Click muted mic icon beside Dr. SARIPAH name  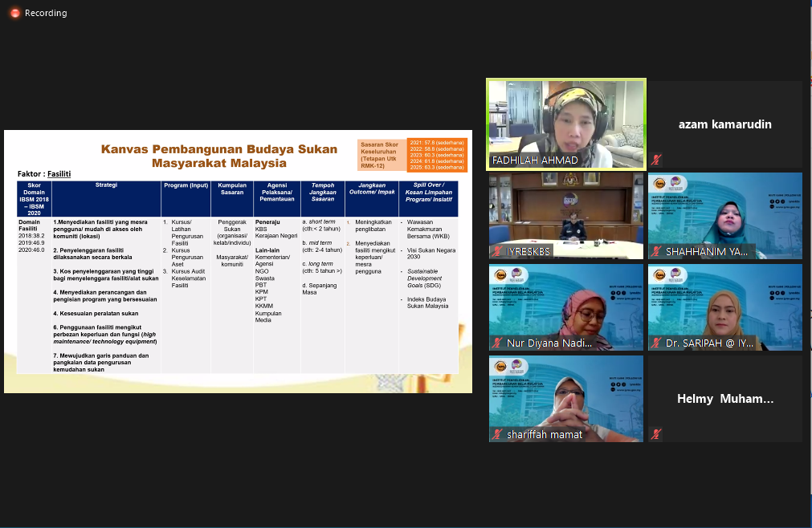click(x=657, y=343)
